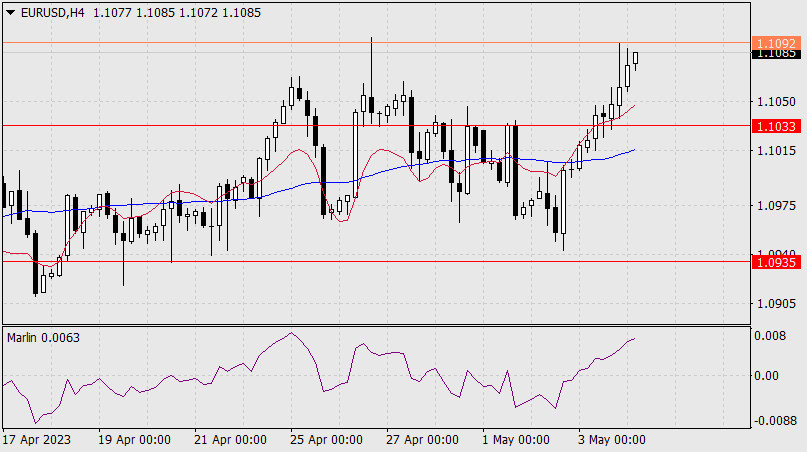Click the 1 May 00:00 date label

point(516,440)
